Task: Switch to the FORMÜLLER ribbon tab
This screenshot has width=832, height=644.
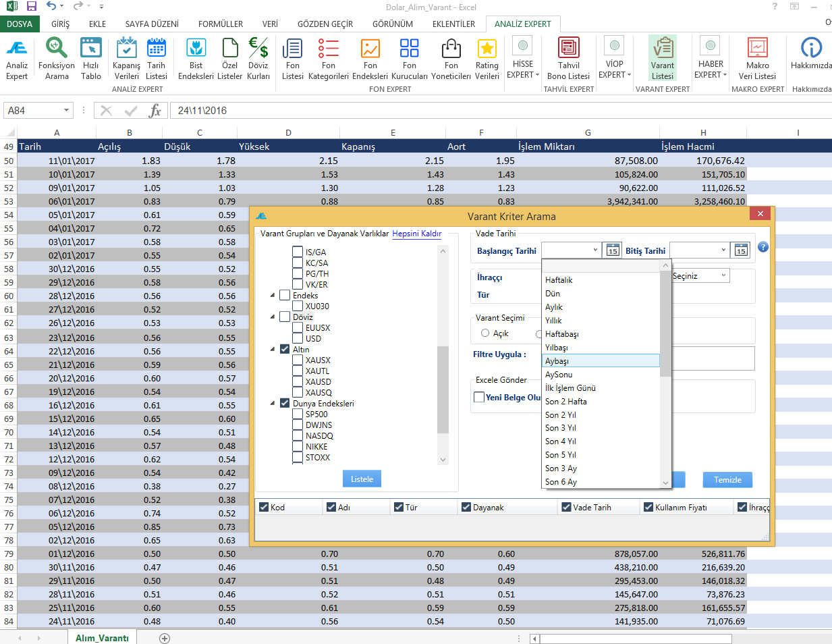Action: point(221,24)
